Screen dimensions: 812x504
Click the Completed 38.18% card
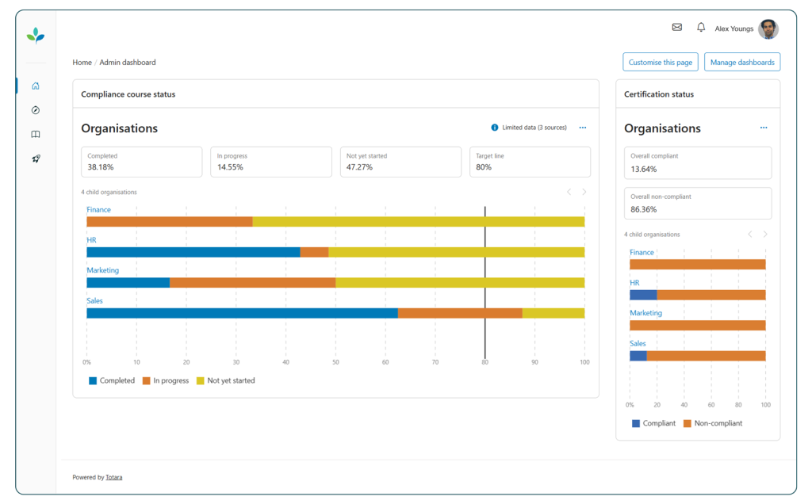[141, 162]
